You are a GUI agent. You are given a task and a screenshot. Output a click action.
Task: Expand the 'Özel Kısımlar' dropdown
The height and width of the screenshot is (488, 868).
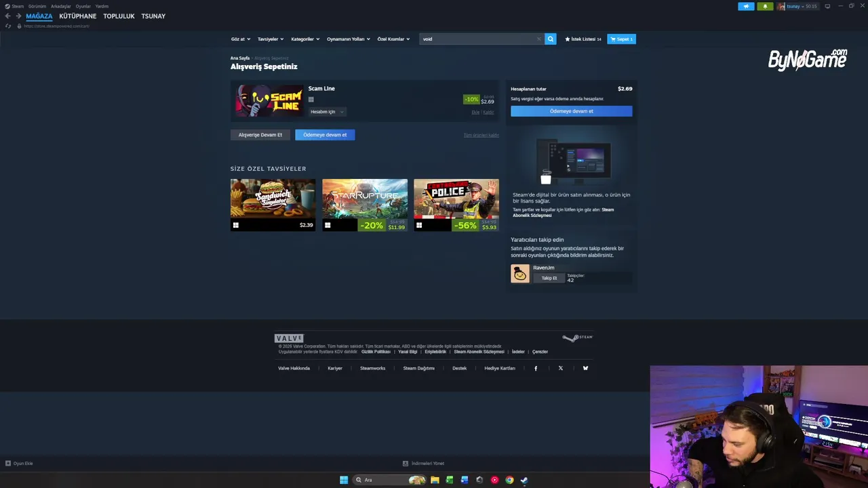pyautogui.click(x=393, y=39)
